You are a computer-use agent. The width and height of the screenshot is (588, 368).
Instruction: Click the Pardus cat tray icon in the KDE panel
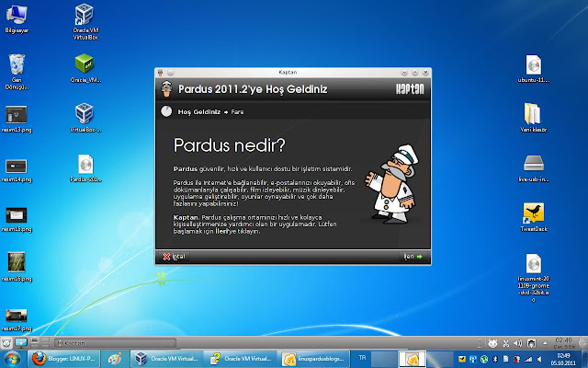(x=492, y=343)
